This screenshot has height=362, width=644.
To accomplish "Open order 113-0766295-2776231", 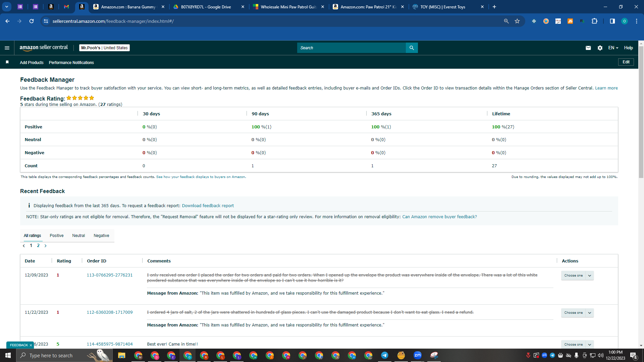I will pos(110,275).
